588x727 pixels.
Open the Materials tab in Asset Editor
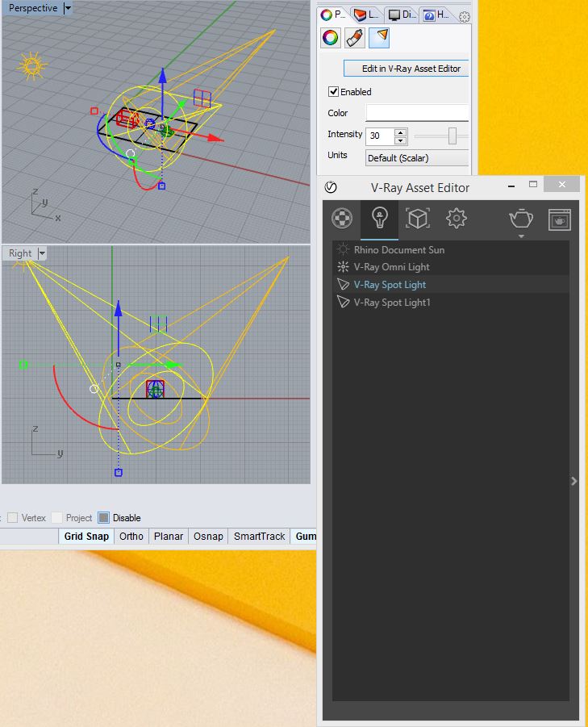[x=342, y=219]
